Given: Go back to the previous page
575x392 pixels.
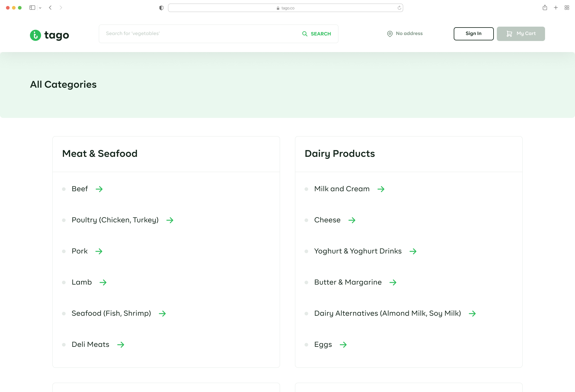Looking at the screenshot, I should 50,8.
